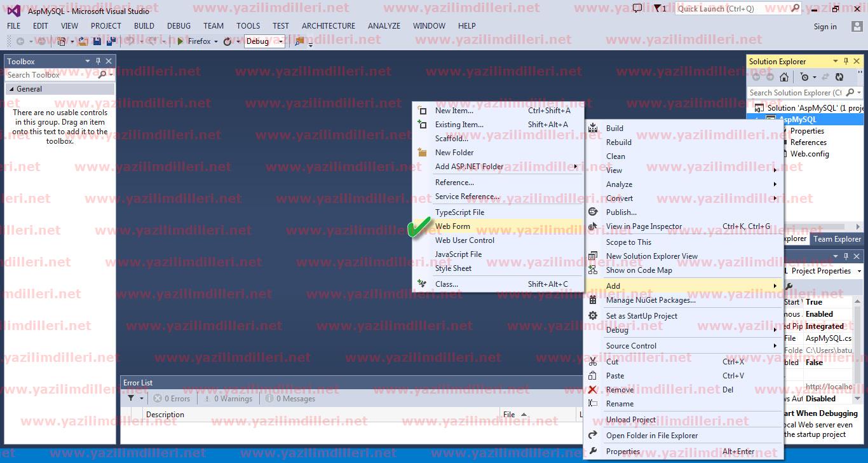Collapse the General toolbox group
The height and width of the screenshot is (463, 868).
coord(11,89)
